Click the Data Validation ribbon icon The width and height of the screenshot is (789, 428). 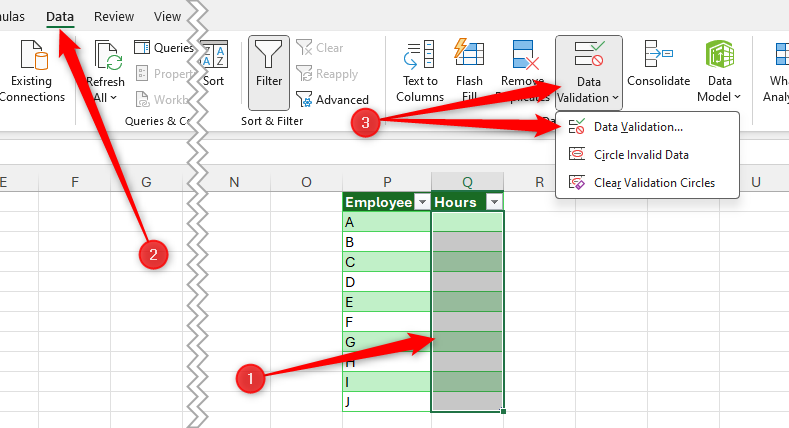(x=589, y=54)
